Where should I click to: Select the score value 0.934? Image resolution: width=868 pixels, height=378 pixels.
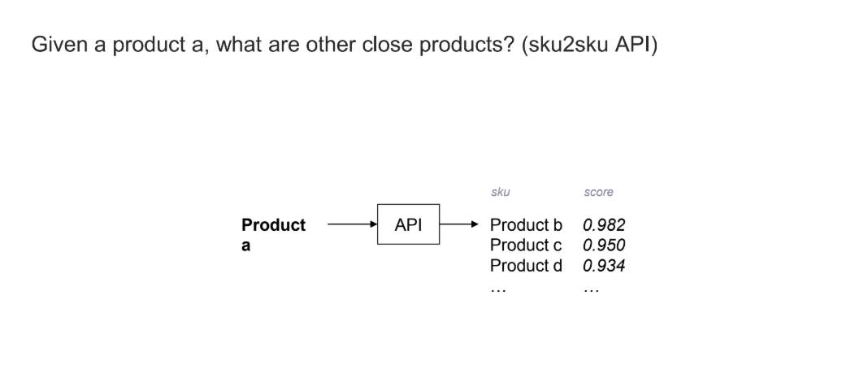(x=604, y=266)
